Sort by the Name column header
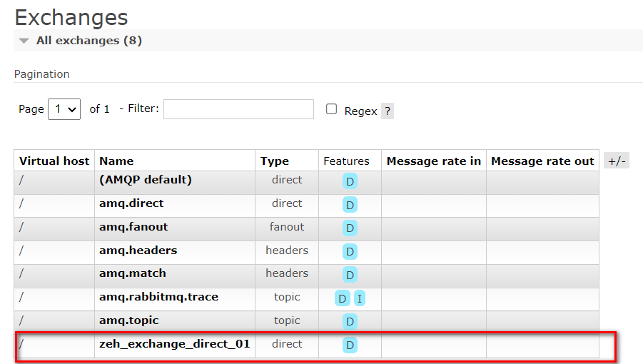This screenshot has height=364, width=643. (116, 161)
